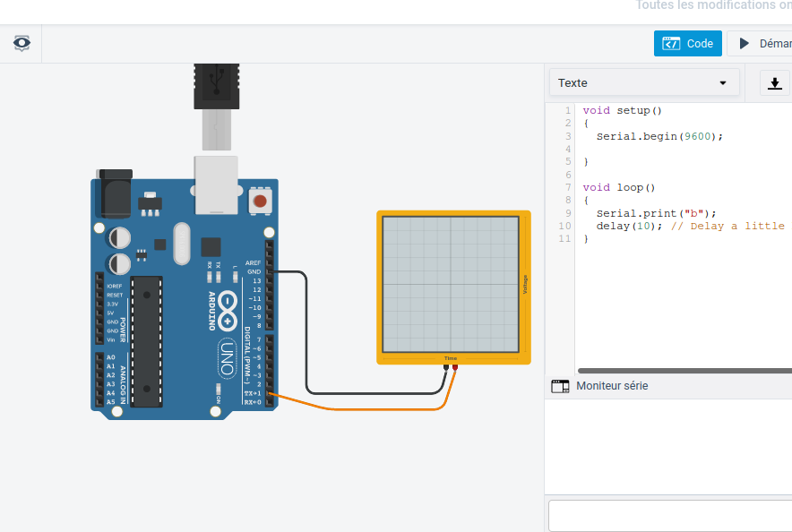The image size is (792, 532).
Task: Toggle the eye view icon in the toolbar
Action: (22, 43)
